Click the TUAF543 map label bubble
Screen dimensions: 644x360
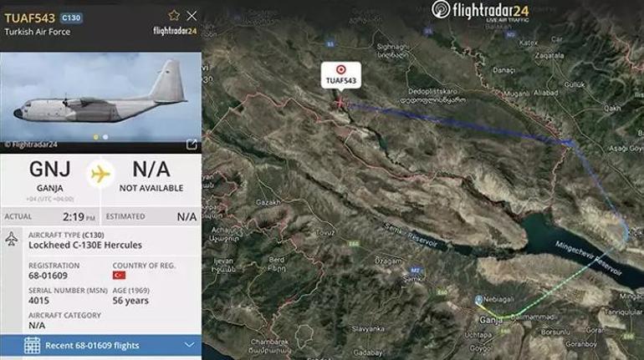coord(341,75)
